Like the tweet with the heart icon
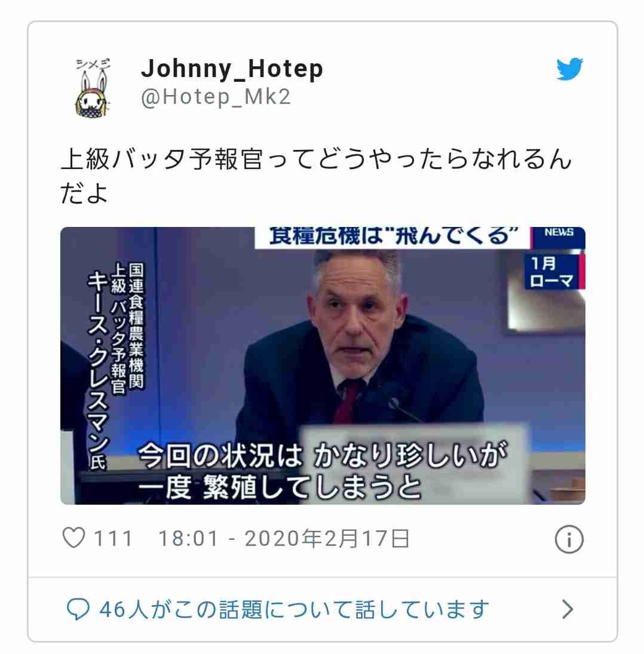Image resolution: width=644 pixels, height=654 pixels. click(74, 538)
